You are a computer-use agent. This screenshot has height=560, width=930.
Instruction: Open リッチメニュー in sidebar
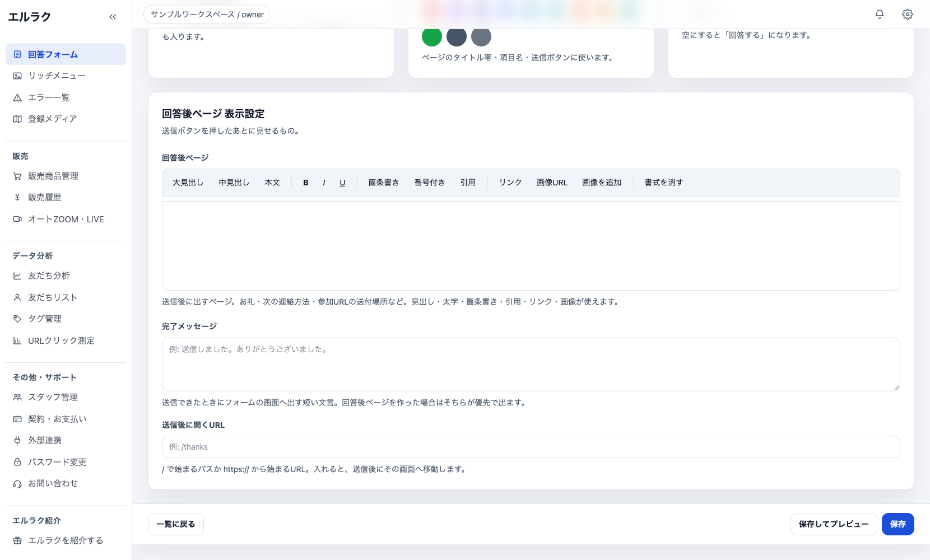tap(66, 76)
